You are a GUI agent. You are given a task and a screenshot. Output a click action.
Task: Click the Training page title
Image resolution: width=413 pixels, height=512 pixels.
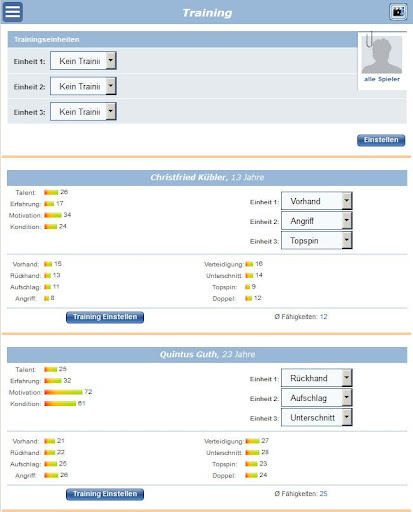[207, 13]
